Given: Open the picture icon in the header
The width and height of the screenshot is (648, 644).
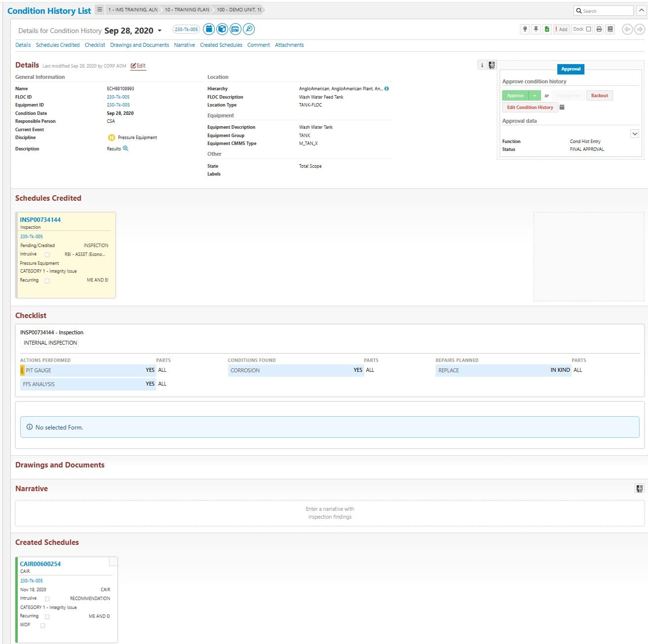Looking at the screenshot, I should [236, 29].
